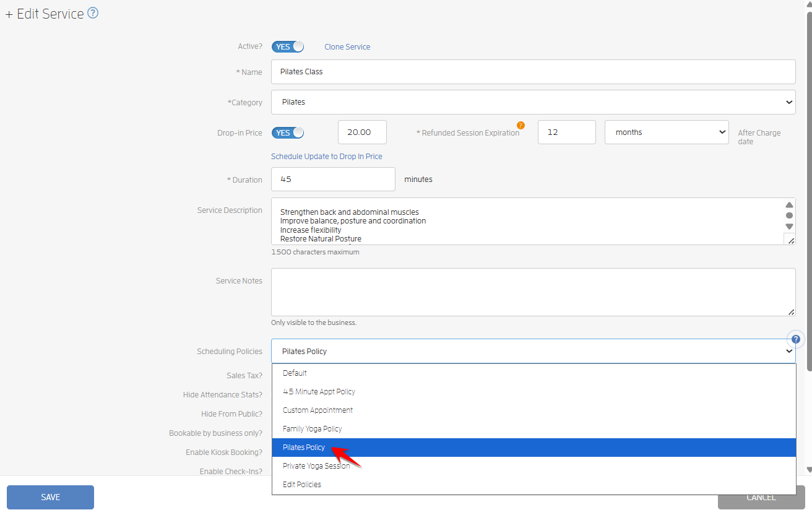Click the minutes label beside Duration
This screenshot has height=515, width=812.
pyautogui.click(x=418, y=179)
